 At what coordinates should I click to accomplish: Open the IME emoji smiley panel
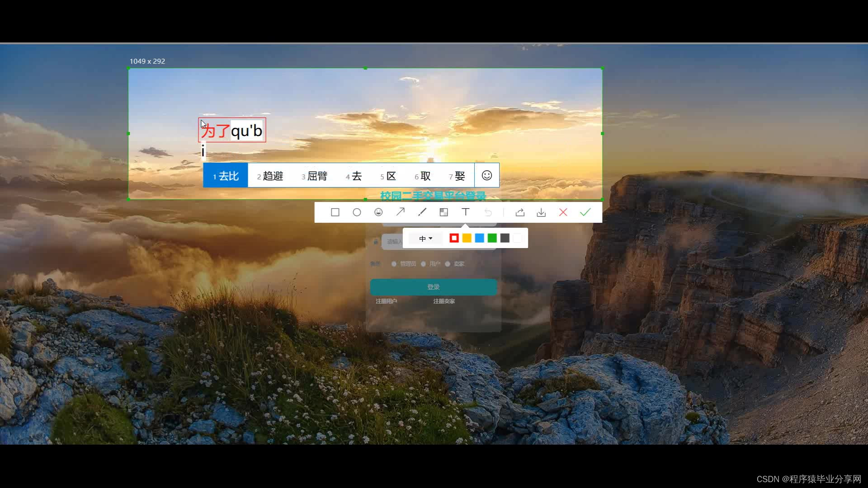click(x=487, y=175)
